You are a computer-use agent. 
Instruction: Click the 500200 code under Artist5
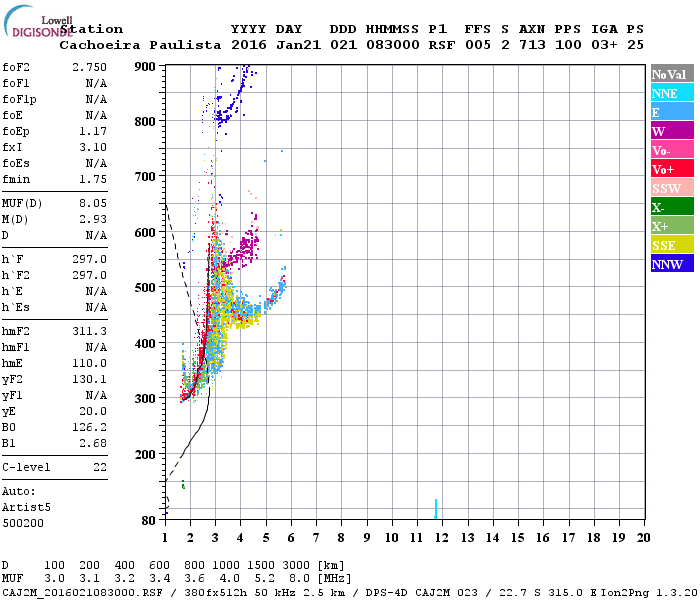[23, 523]
